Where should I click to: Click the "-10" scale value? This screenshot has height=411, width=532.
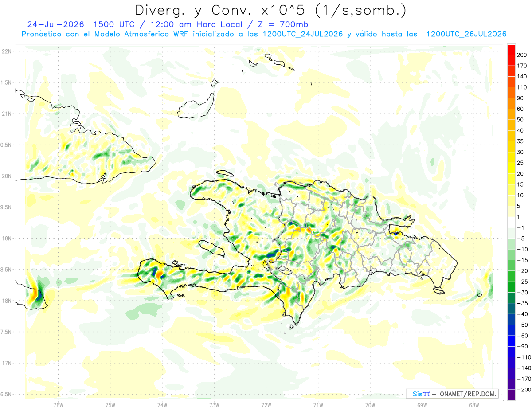[x=522, y=249]
